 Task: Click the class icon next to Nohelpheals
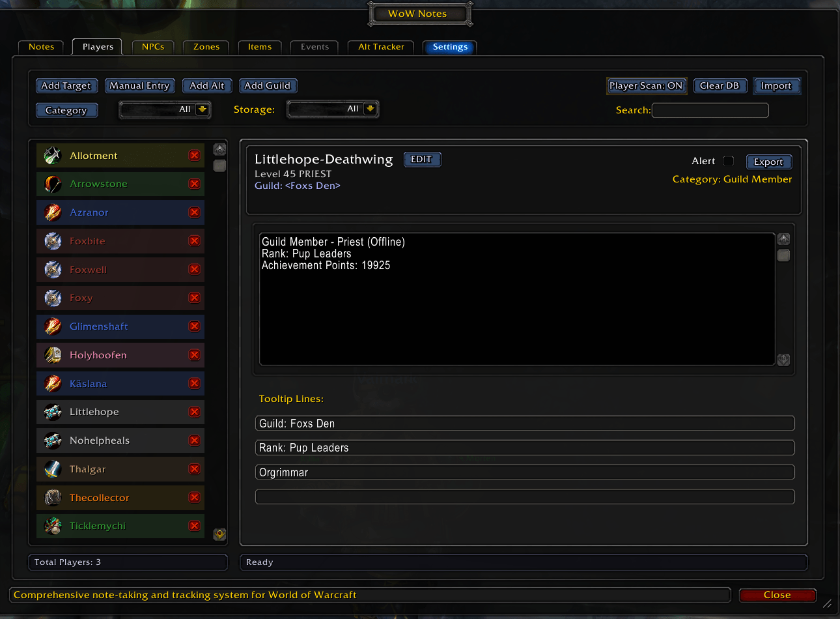(53, 440)
